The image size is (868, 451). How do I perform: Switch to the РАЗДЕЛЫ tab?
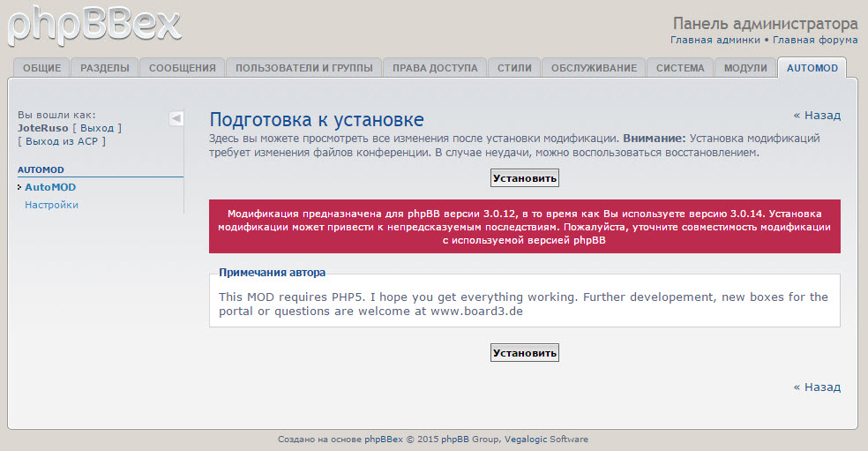105,68
